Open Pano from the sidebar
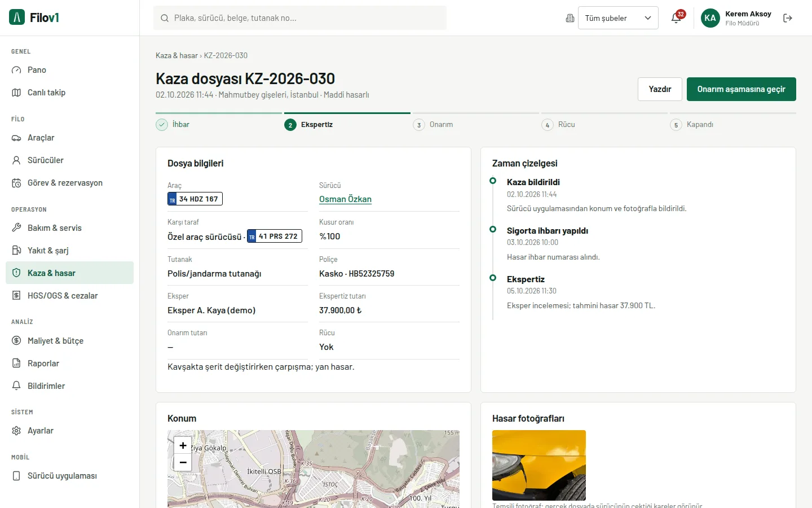Image resolution: width=812 pixels, height=508 pixels. 69,70
